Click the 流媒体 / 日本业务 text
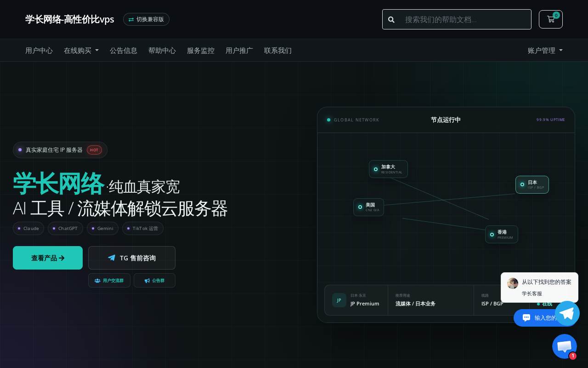 point(415,304)
